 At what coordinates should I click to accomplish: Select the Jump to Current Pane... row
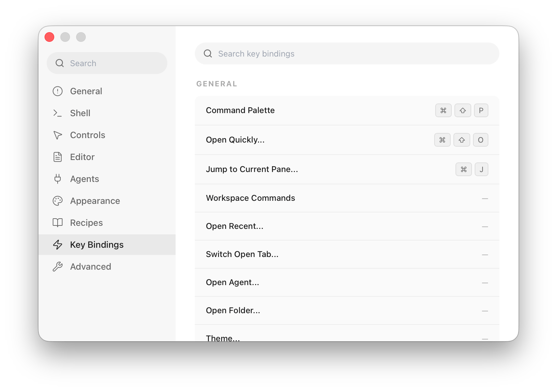pos(347,169)
